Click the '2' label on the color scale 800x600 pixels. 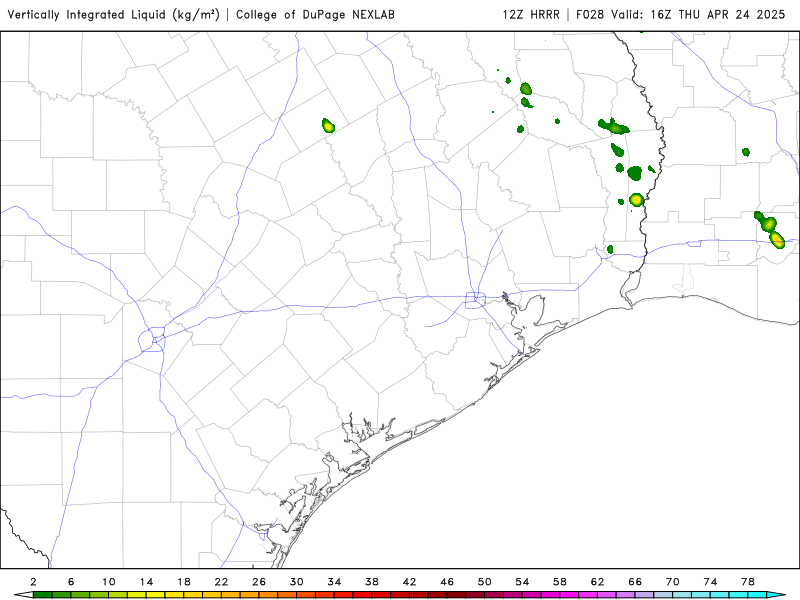33,582
